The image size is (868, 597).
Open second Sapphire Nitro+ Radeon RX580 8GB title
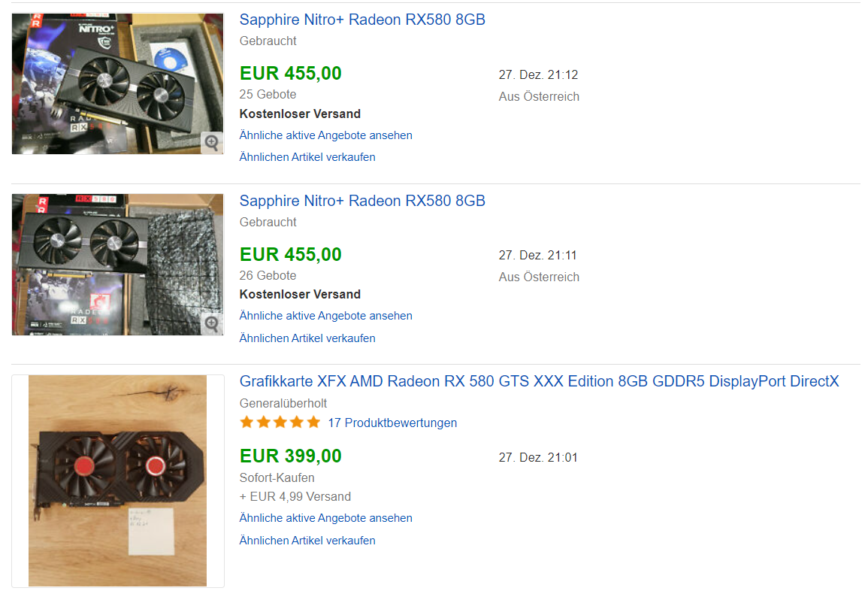tap(362, 201)
